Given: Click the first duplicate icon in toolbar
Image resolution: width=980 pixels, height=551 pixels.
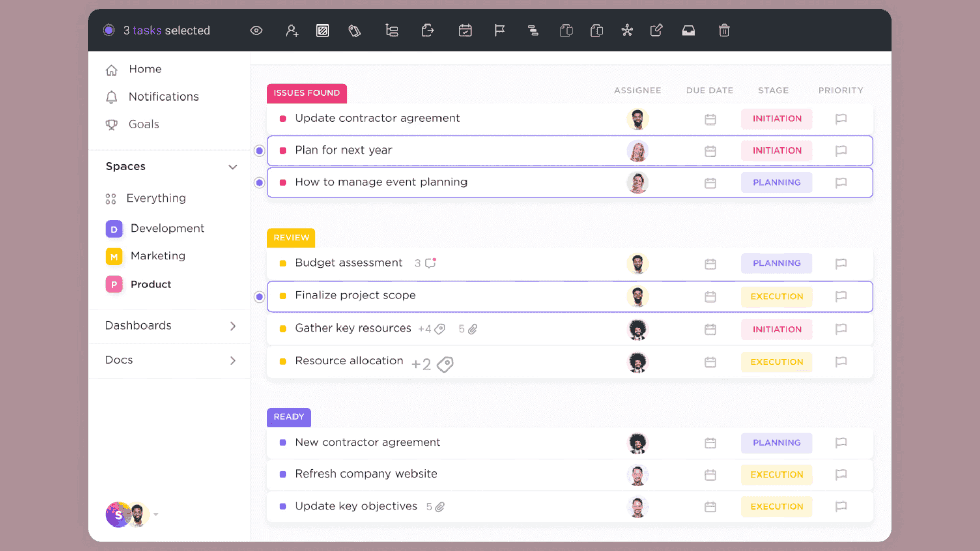Looking at the screenshot, I should [x=566, y=31].
